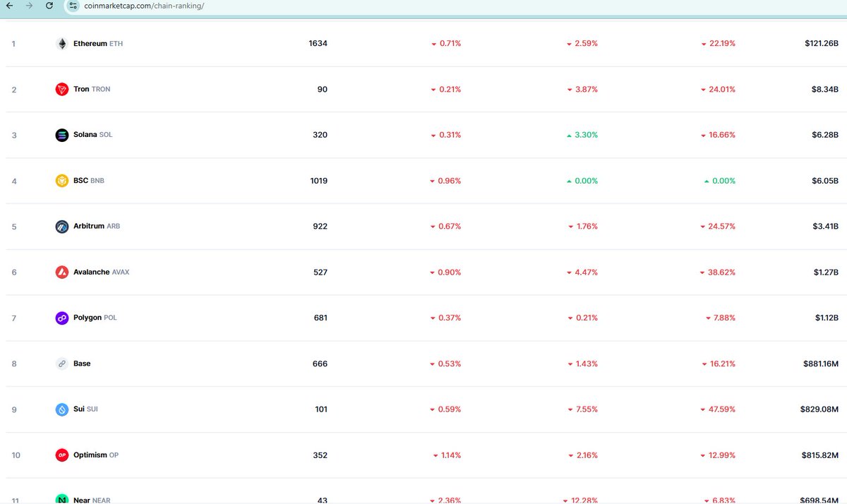Viewport: 847px width, 504px height.
Task: Click the Polygon logo icon
Action: pos(62,318)
